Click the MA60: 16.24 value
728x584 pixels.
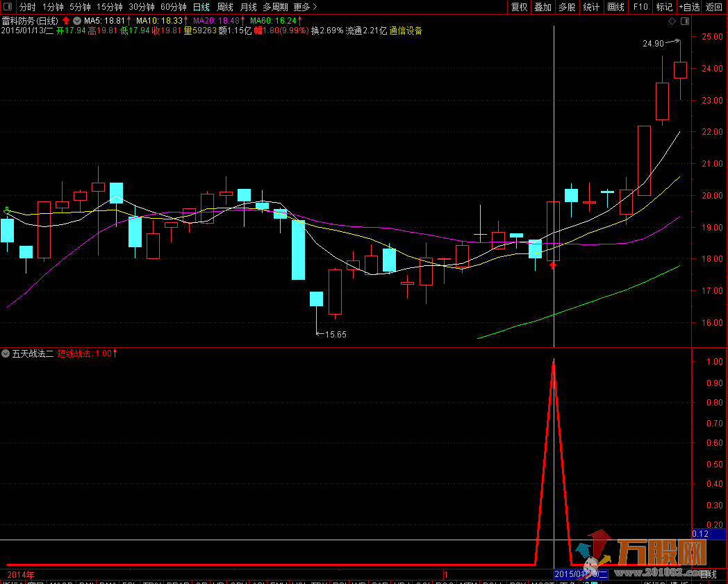[x=273, y=20]
